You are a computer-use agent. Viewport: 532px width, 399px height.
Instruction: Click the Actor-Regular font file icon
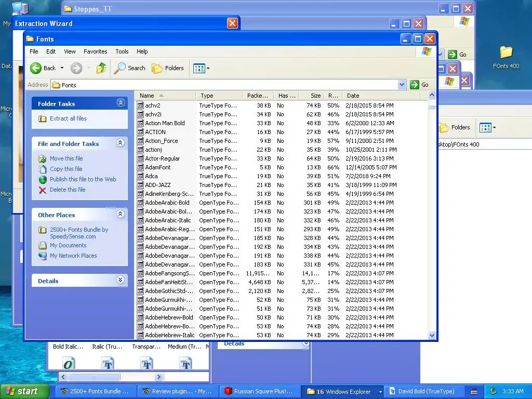coord(140,158)
